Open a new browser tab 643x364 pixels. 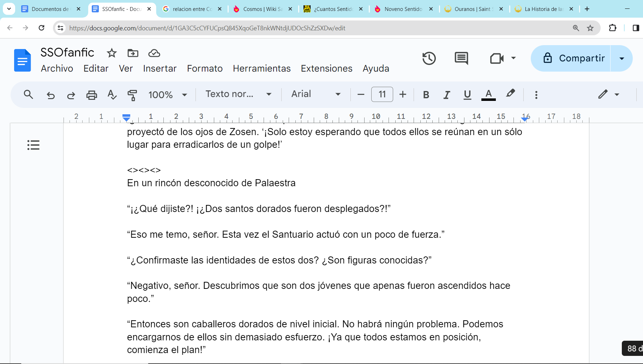click(x=587, y=9)
